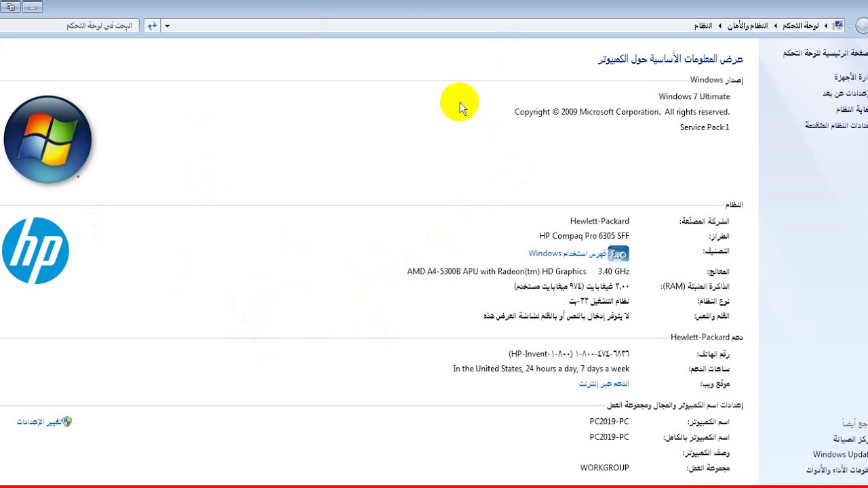This screenshot has height=488, width=868.
Task: Select the النظام breadcrumb segment
Action: [703, 26]
